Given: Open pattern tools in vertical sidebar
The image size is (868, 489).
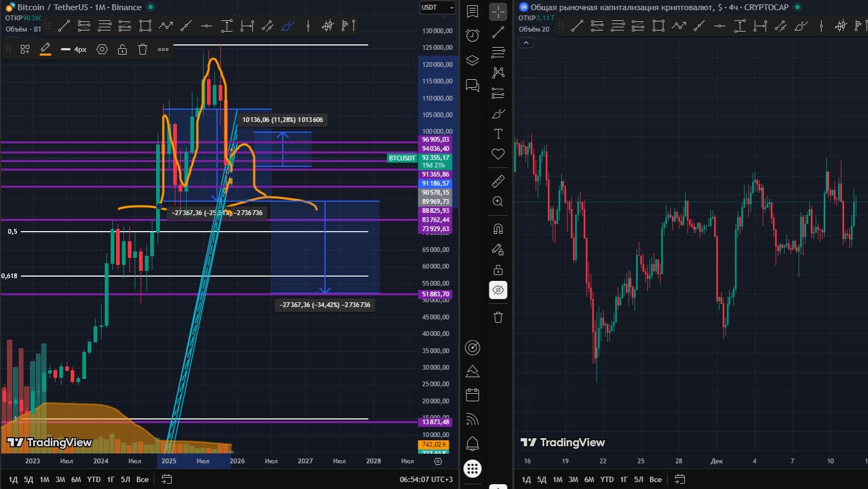Looking at the screenshot, I should click(x=498, y=73).
